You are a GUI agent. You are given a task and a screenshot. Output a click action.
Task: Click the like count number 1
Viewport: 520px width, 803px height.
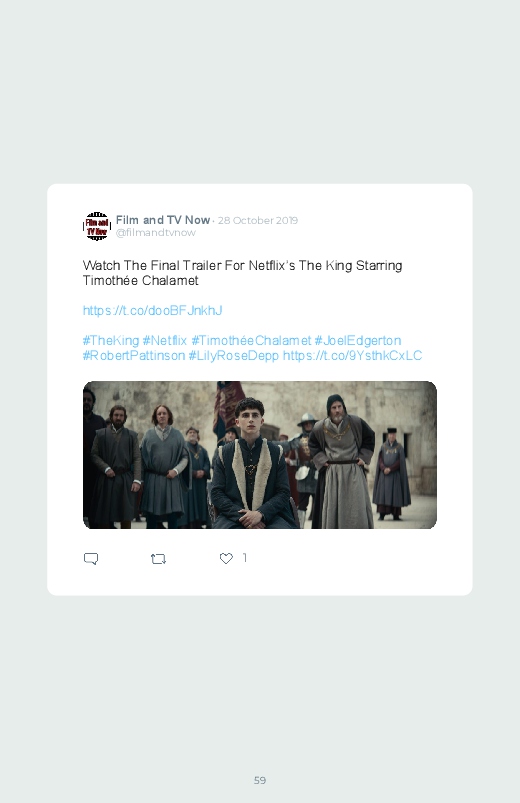click(x=245, y=558)
